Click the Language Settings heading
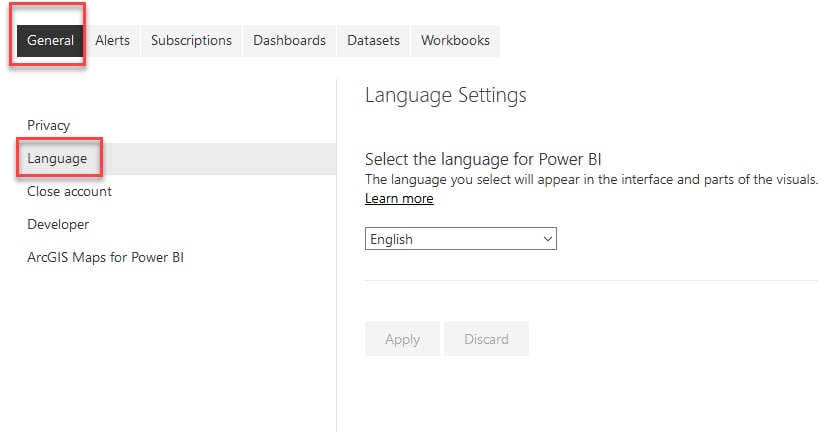 pyautogui.click(x=446, y=95)
